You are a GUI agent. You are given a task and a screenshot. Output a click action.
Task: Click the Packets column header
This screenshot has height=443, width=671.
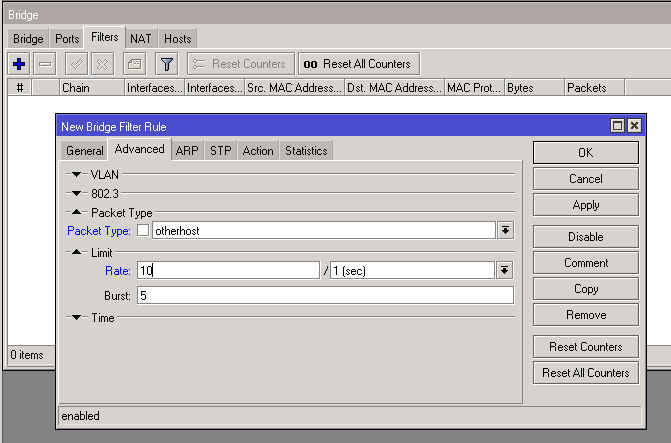coord(594,88)
